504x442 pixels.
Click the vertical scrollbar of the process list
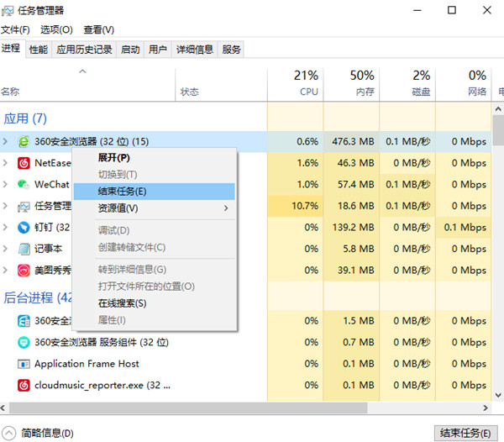pyautogui.click(x=497, y=130)
